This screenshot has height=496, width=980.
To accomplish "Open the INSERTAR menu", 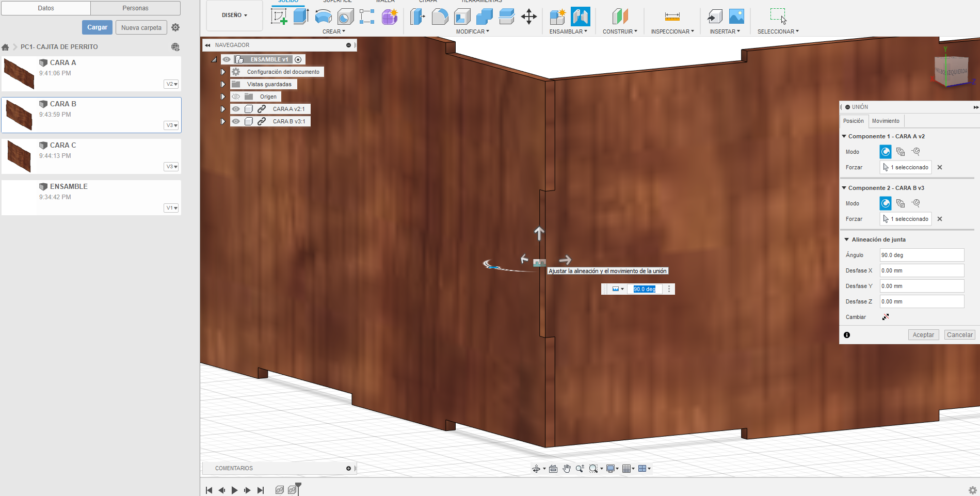I will pos(725,31).
